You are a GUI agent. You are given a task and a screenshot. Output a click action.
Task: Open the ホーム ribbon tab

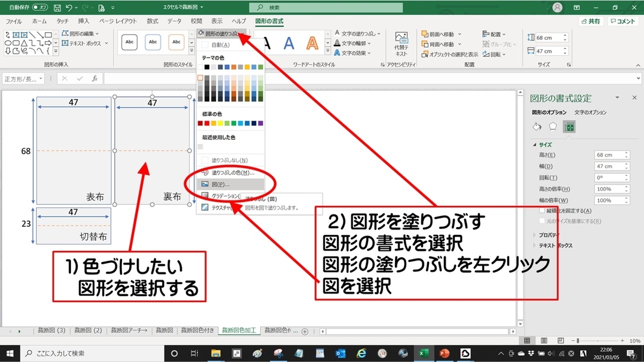40,21
